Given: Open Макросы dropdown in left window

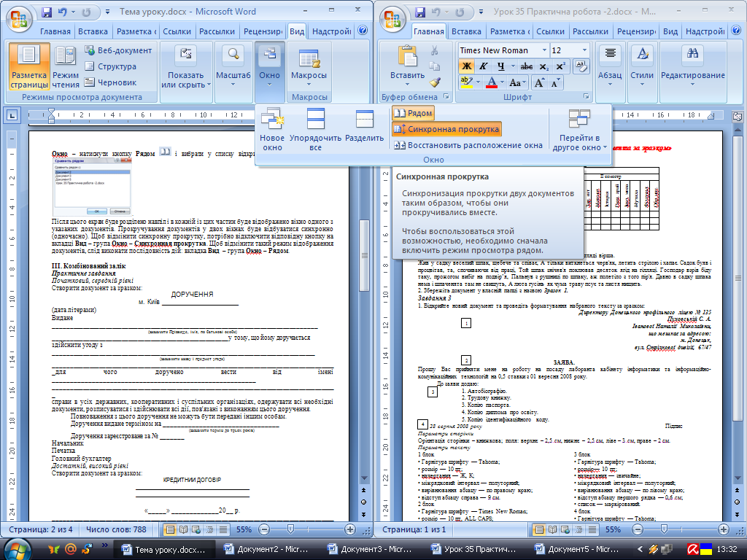Looking at the screenshot, I should 309,66.
